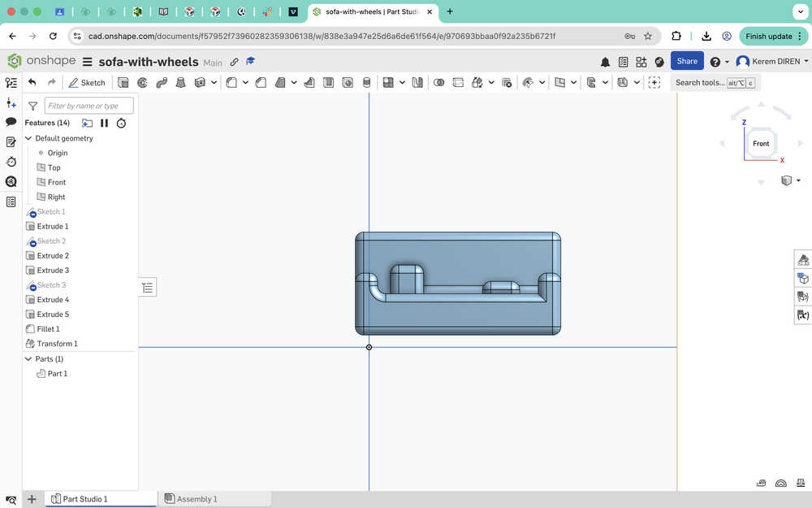The height and width of the screenshot is (508, 812).
Task: Collapse the Default geometry group
Action: coord(28,138)
